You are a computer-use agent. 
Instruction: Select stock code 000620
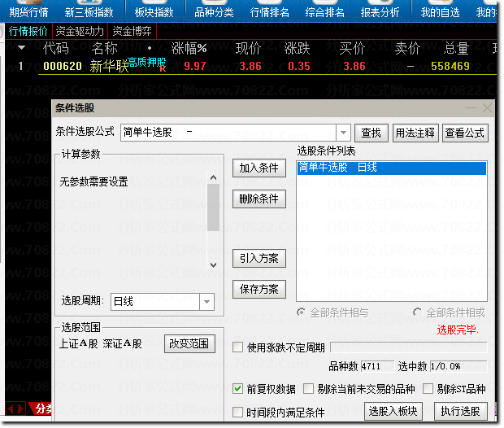63,66
